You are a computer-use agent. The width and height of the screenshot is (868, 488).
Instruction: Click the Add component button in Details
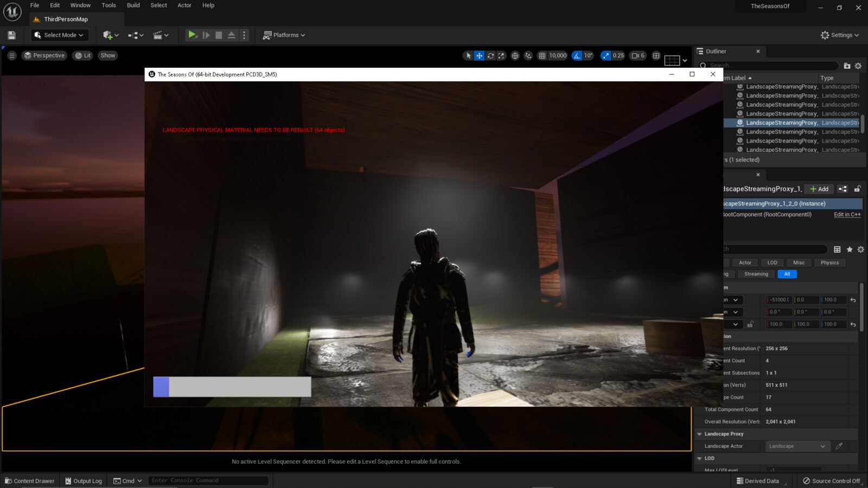point(819,189)
